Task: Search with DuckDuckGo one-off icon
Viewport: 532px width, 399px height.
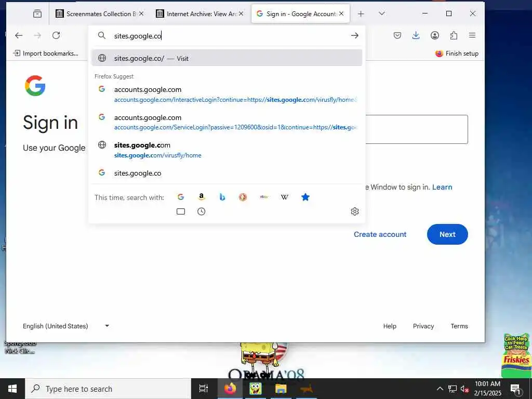Action: (x=243, y=197)
